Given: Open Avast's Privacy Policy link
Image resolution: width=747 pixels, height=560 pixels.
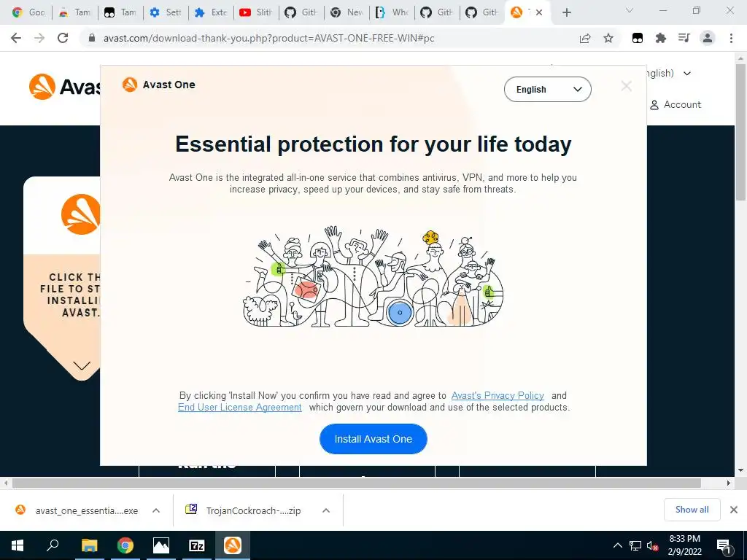Looking at the screenshot, I should (498, 395).
